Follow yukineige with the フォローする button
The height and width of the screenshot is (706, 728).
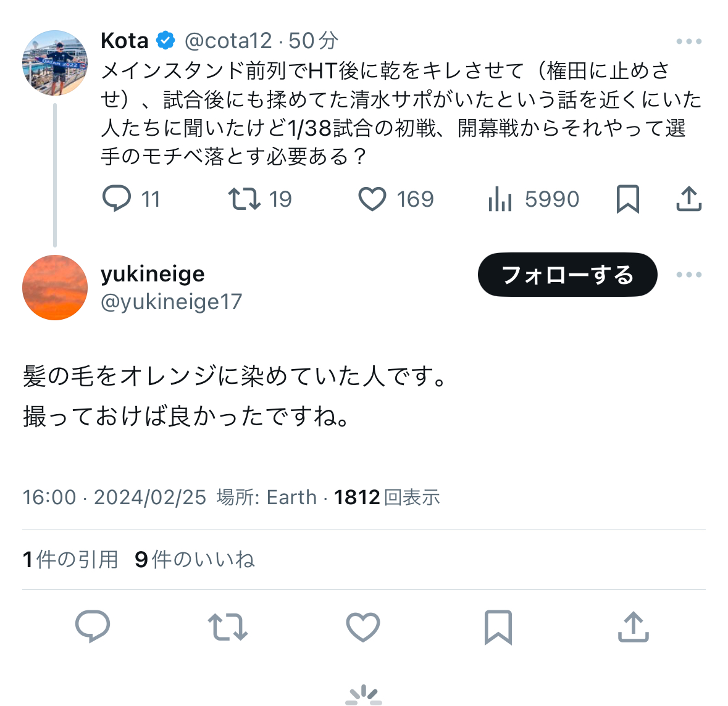coord(567,275)
